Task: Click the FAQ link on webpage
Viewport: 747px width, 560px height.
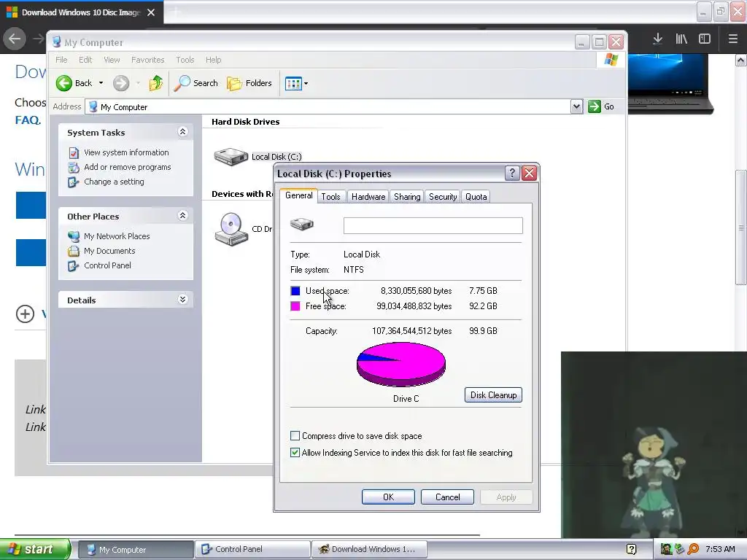Action: (28, 120)
